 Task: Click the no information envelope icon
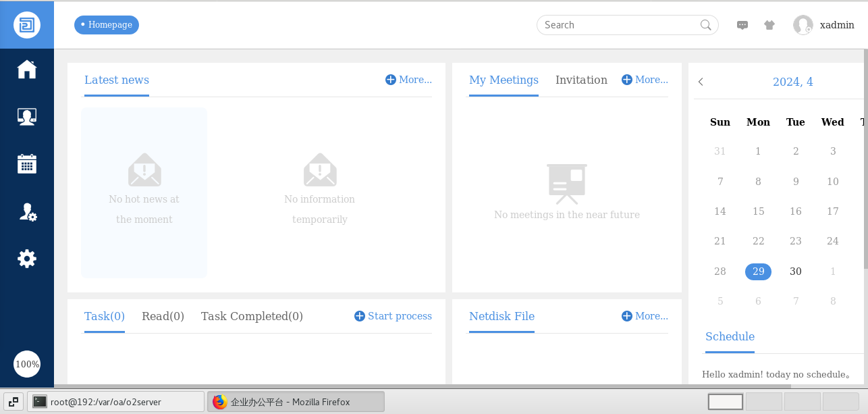click(x=320, y=170)
